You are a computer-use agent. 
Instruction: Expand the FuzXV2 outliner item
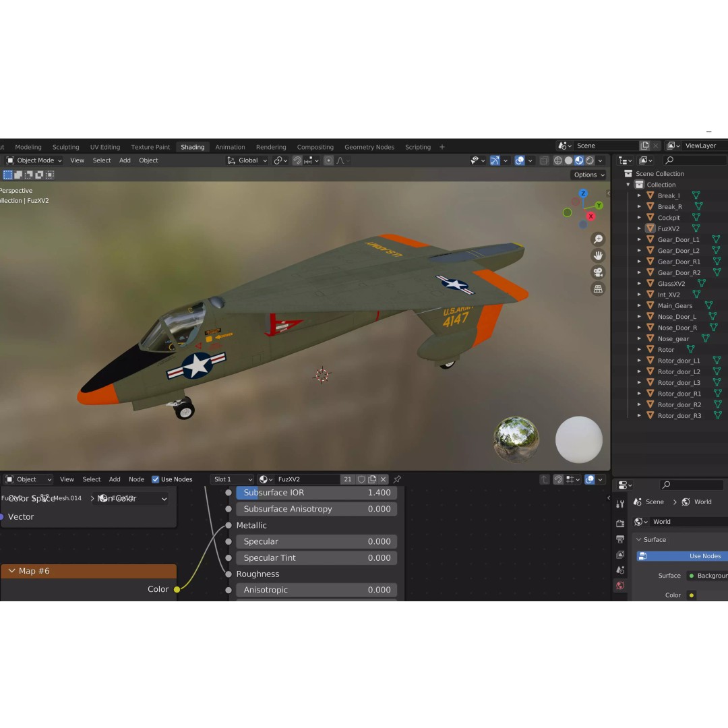(x=639, y=229)
